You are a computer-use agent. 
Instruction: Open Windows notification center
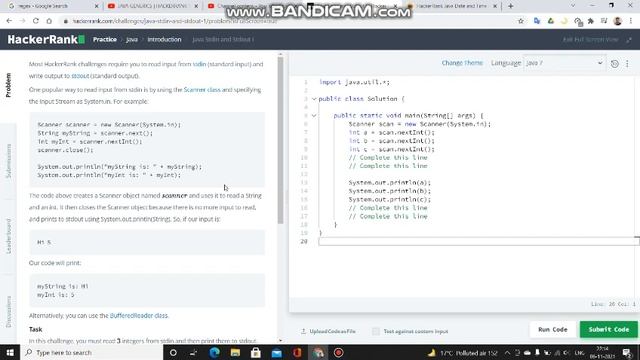click(x=627, y=352)
